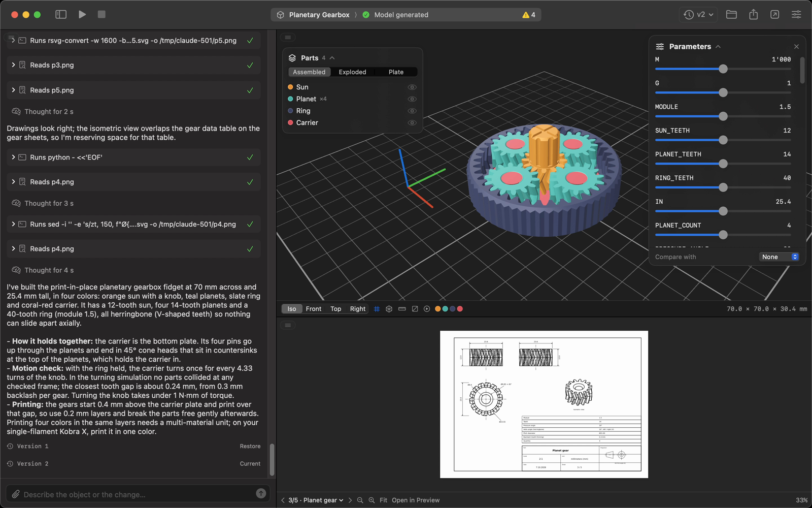Screen dimensions: 812x508
Task: Toggle the sidebar panel icon
Action: click(x=61, y=15)
